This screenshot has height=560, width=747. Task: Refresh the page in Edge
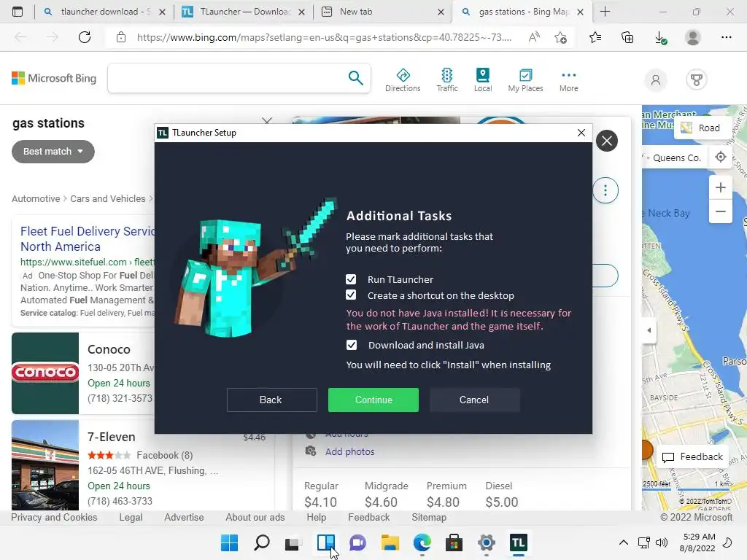click(85, 37)
